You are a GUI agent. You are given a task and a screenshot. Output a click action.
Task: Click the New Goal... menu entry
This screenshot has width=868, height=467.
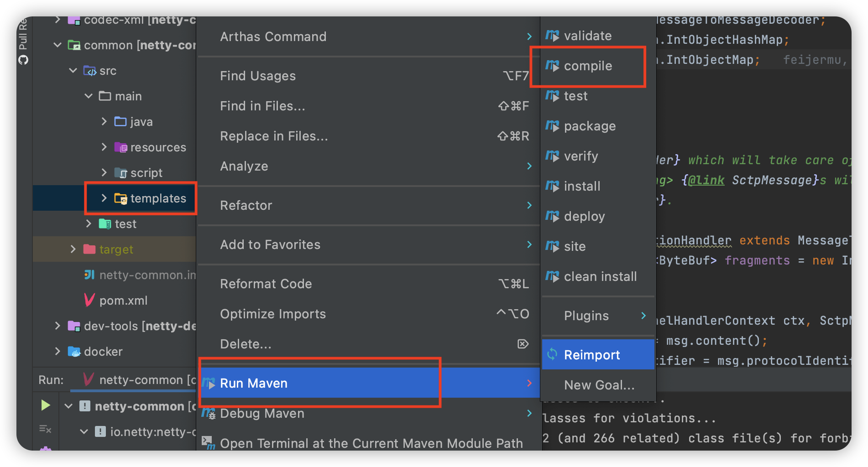pos(599,385)
